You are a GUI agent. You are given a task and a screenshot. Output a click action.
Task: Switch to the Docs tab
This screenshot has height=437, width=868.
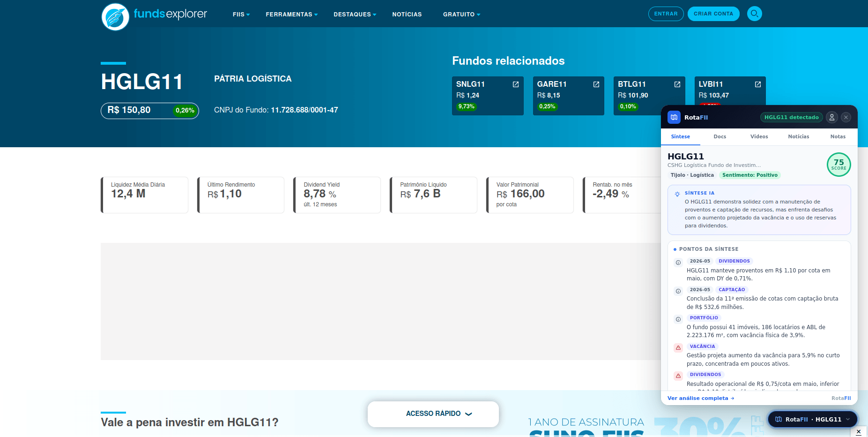click(x=720, y=136)
